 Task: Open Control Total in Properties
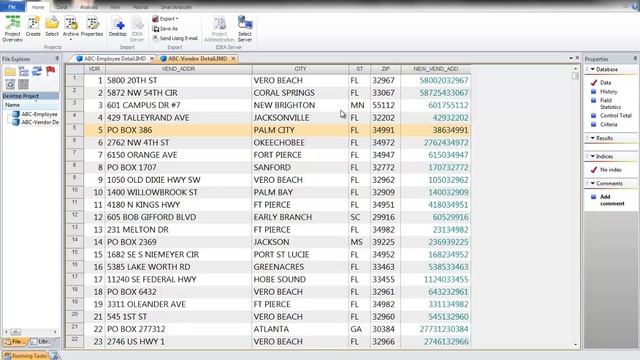pos(616,116)
